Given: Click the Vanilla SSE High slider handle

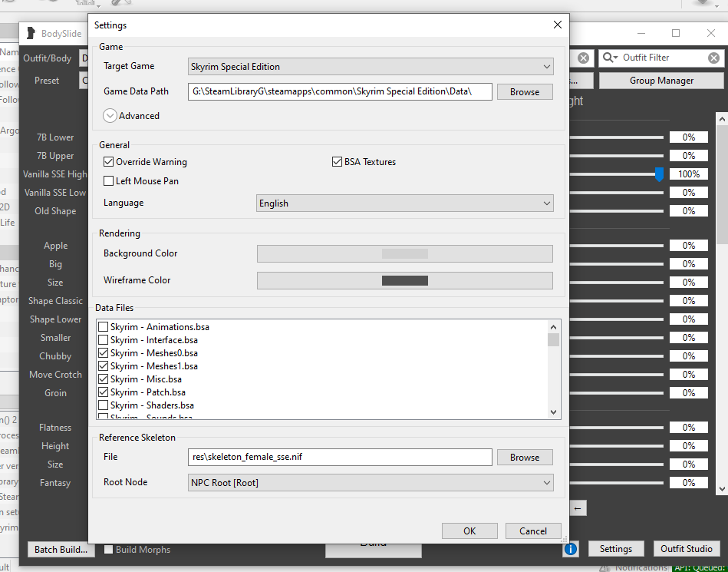Looking at the screenshot, I should click(x=659, y=175).
